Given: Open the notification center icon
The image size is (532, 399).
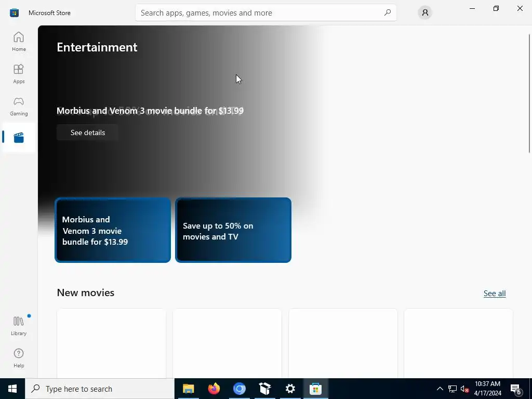Looking at the screenshot, I should point(516,389).
